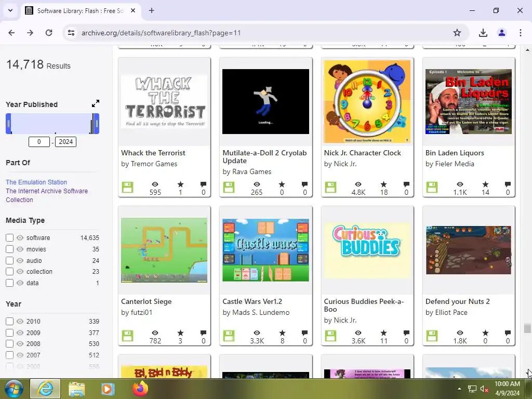
Task: Click the left handle of year range slider
Action: click(x=8, y=124)
